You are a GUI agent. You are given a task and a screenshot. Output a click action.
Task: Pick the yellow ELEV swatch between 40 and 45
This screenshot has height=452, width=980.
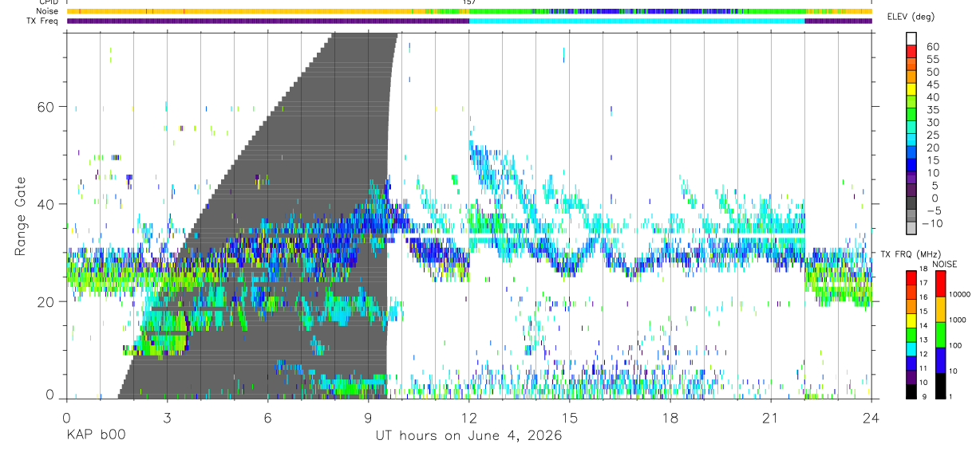[x=912, y=89]
